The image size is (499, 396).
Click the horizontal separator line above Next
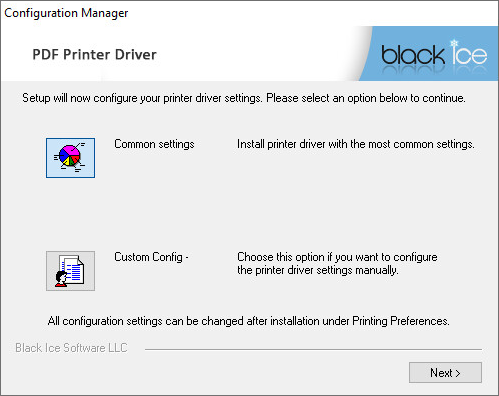(313, 349)
